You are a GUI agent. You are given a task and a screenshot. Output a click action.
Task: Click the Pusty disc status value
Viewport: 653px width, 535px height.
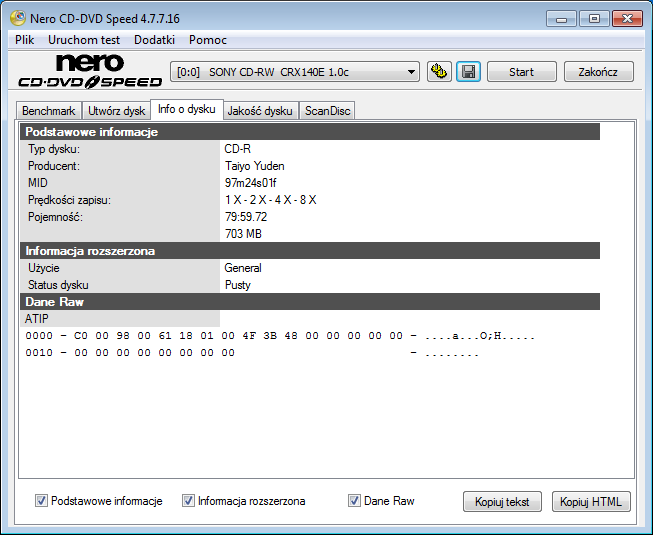pos(237,285)
